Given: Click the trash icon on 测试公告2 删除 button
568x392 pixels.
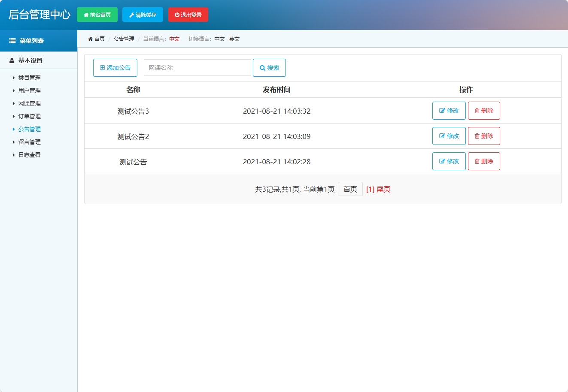Looking at the screenshot, I should click(477, 136).
